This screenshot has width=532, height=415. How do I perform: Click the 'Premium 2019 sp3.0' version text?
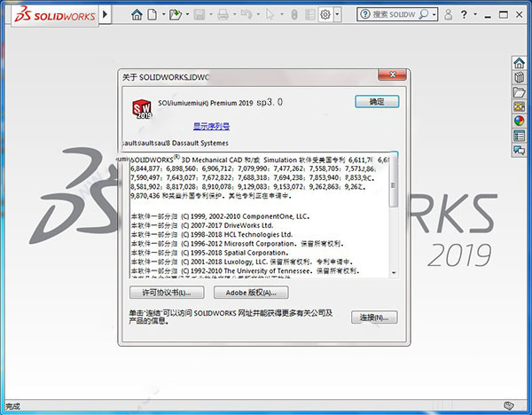[x=246, y=102]
